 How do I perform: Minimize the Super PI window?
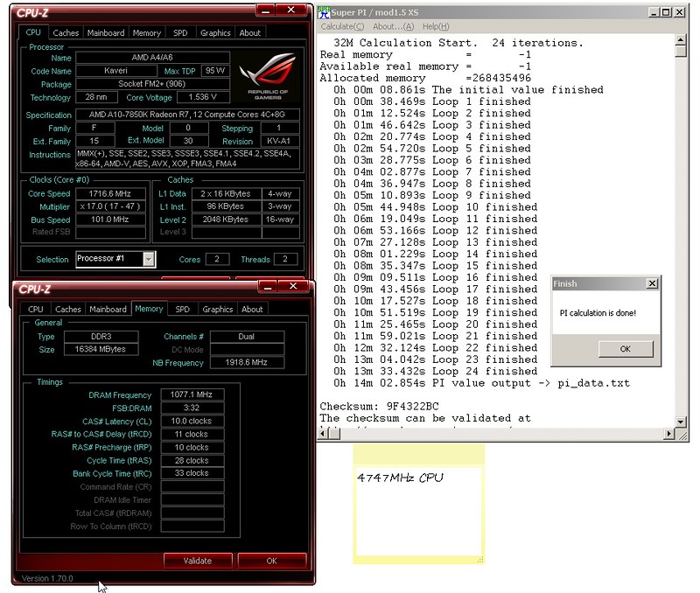[652, 13]
